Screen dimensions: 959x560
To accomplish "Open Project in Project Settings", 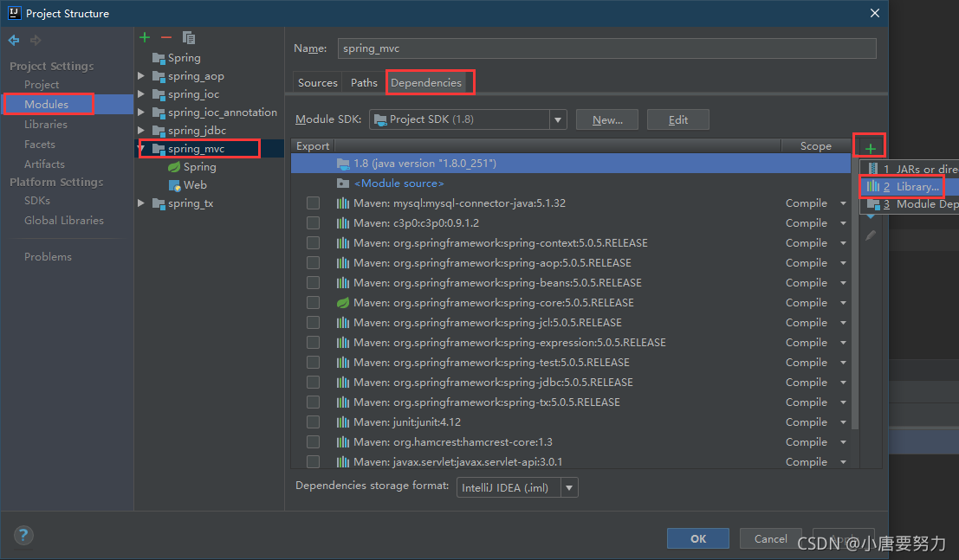I will point(42,84).
